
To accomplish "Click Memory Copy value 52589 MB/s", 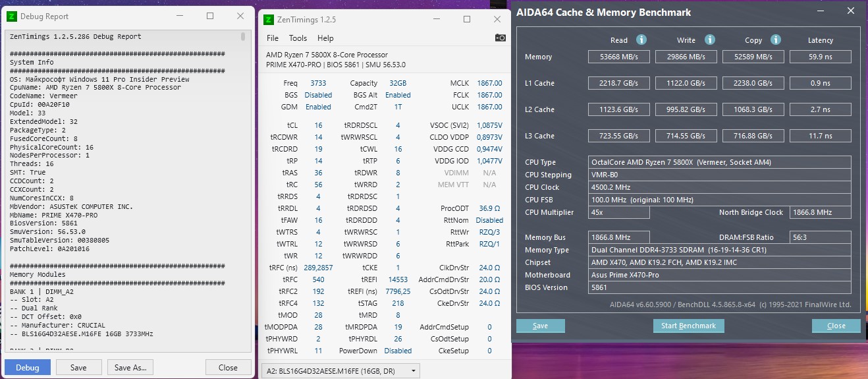I will coord(753,57).
